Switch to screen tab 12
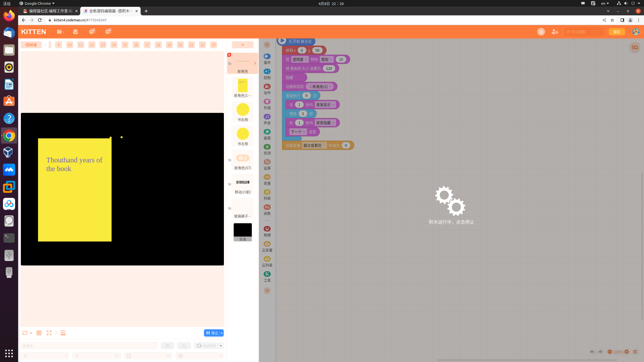The image size is (644, 362). (x=92, y=45)
